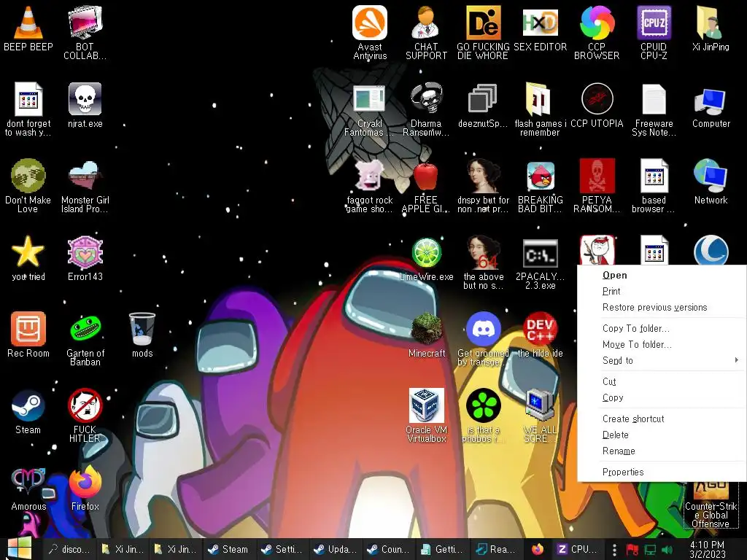
Task: Open the desktop Firefox shortcut icon
Action: pyautogui.click(x=85, y=482)
